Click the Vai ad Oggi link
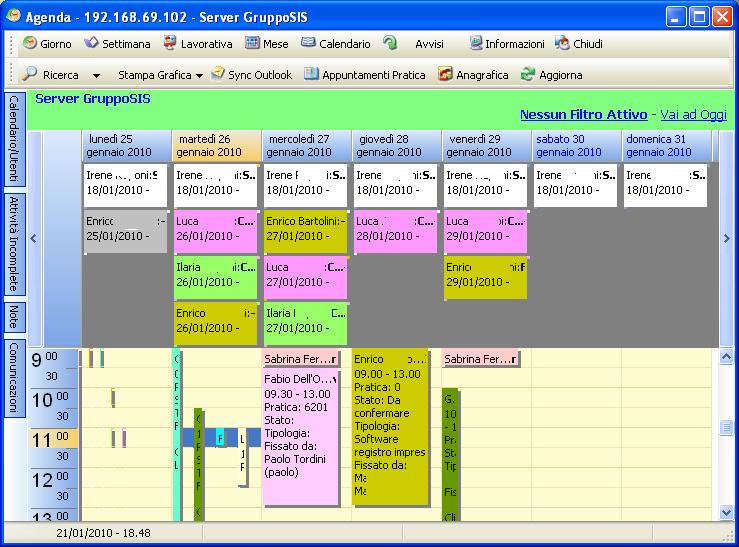The width and height of the screenshot is (739, 547). click(693, 114)
